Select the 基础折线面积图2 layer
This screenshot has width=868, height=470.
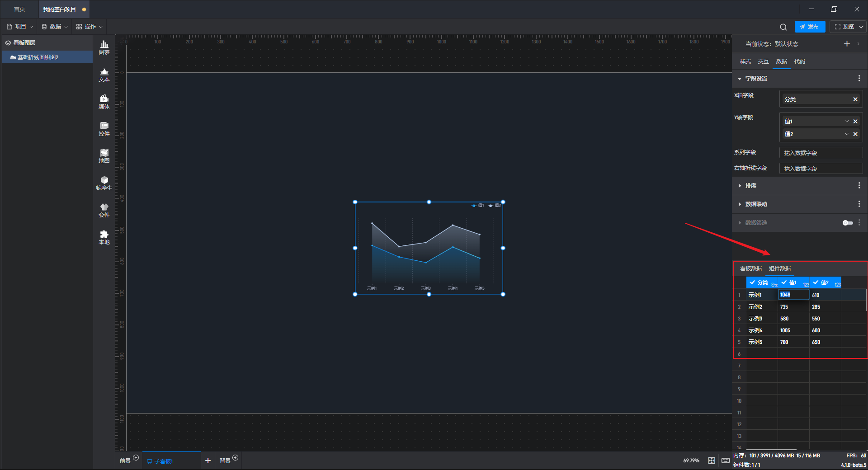click(47, 57)
